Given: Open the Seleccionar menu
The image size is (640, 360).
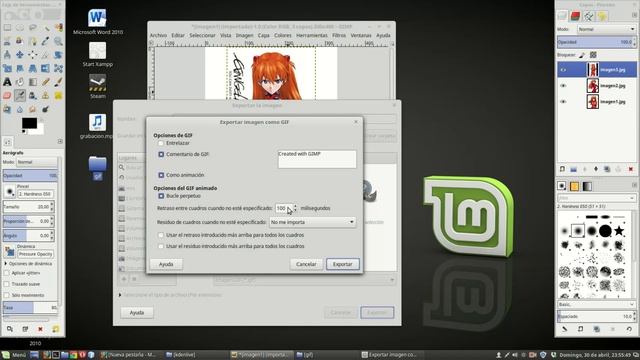Looking at the screenshot, I should pyautogui.click(x=202, y=36).
